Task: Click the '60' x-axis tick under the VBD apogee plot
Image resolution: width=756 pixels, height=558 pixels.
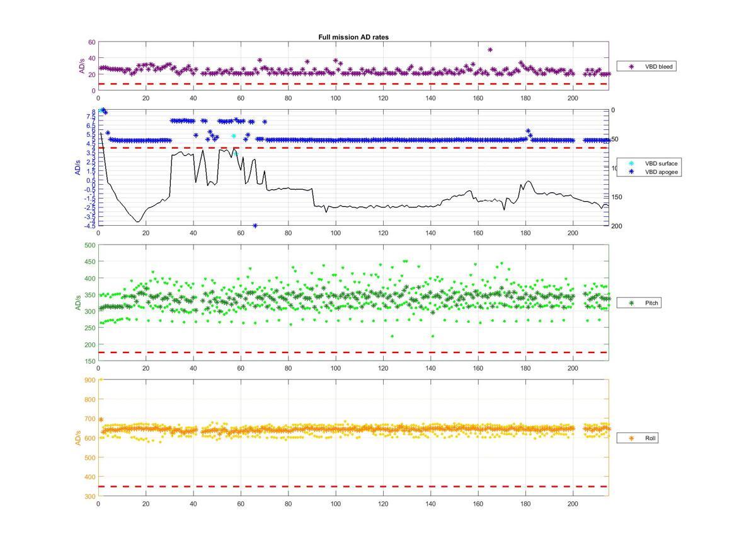Action: coord(241,233)
